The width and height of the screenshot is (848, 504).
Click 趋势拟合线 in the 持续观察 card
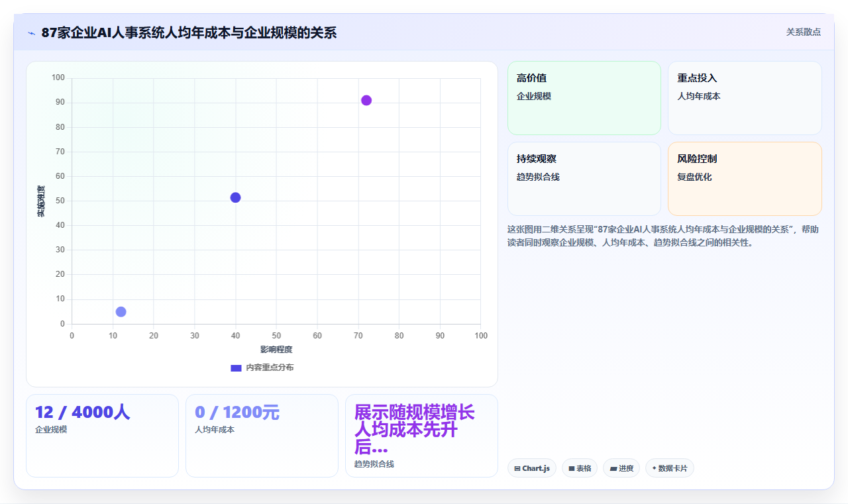538,177
